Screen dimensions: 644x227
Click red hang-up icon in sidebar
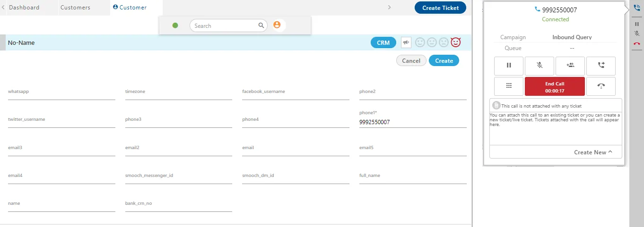pos(637,43)
